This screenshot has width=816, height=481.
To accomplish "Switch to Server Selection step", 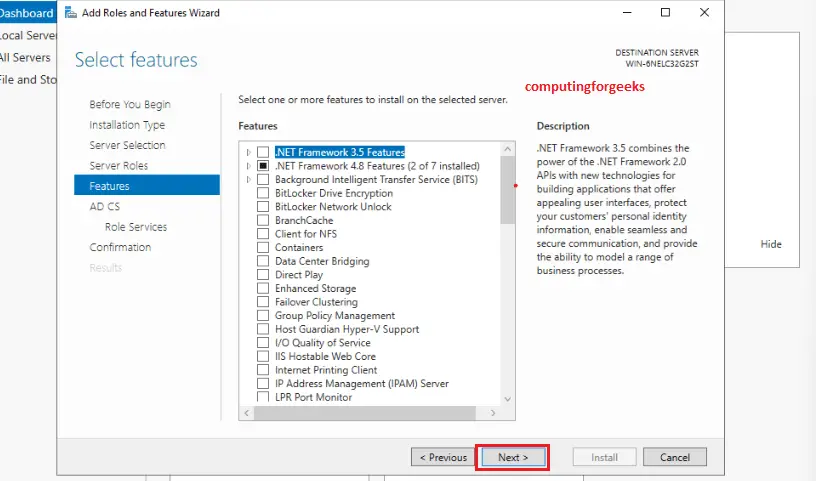I will coord(127,145).
